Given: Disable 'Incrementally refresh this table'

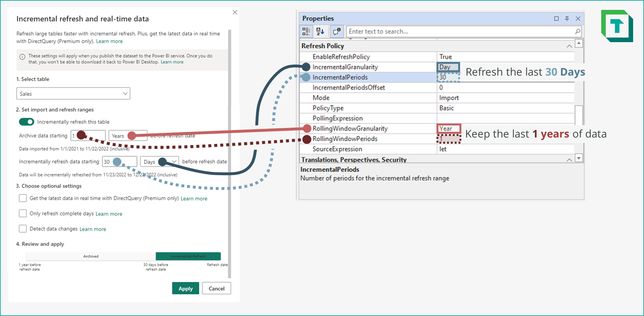Looking at the screenshot, I should pyautogui.click(x=27, y=122).
